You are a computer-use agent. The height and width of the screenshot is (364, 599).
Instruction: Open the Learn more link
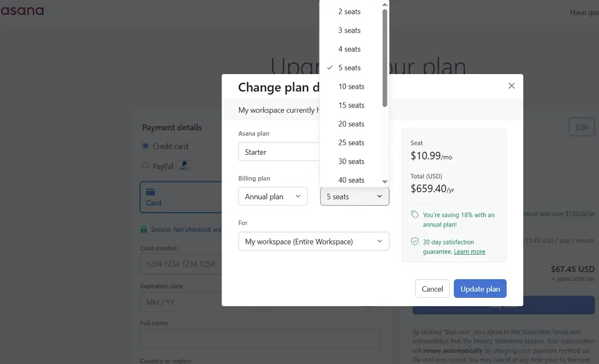(x=469, y=252)
